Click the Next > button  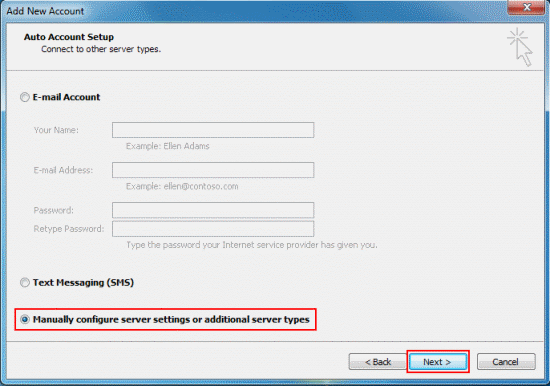[438, 361]
